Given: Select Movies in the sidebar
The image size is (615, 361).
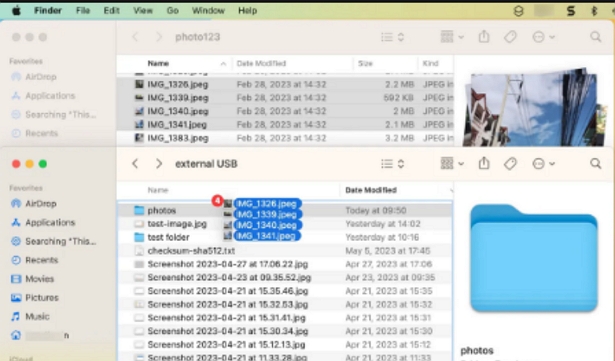Looking at the screenshot, I should point(32,279).
